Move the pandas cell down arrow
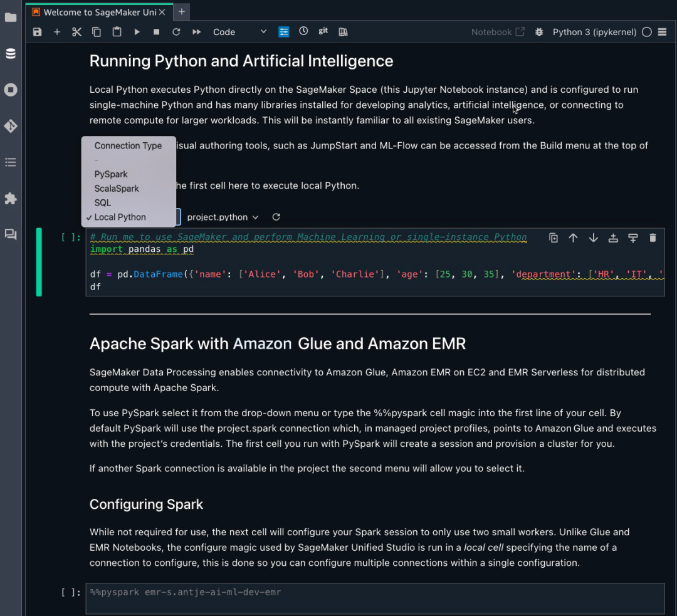This screenshot has height=616, width=677. pos(593,238)
